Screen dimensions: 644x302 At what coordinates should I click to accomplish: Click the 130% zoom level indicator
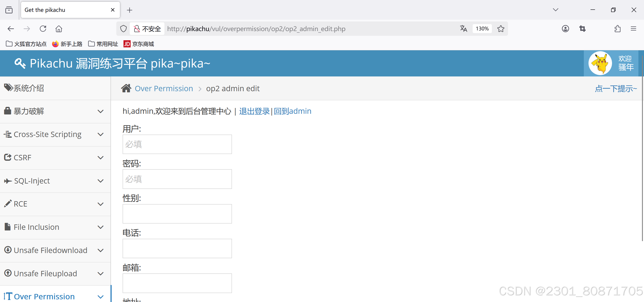(482, 29)
